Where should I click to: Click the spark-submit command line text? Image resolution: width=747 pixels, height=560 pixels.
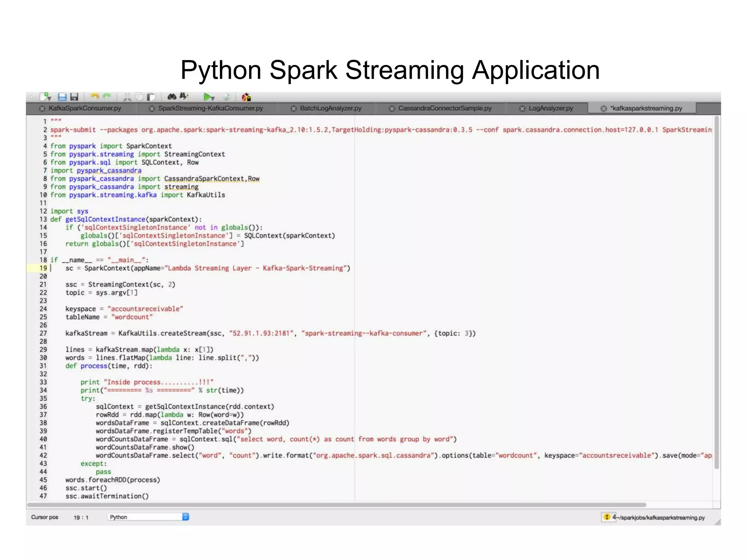(x=381, y=130)
